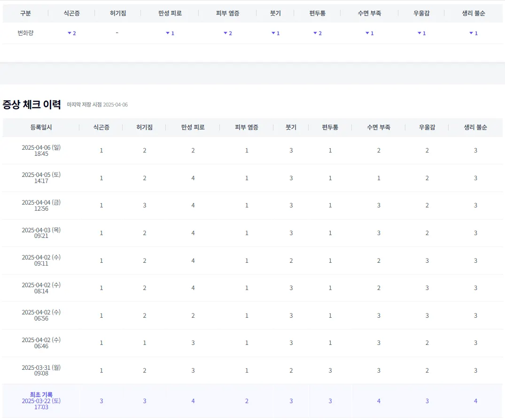Click the decrease arrow for 편두통 변화량
This screenshot has width=505, height=420.
point(315,33)
